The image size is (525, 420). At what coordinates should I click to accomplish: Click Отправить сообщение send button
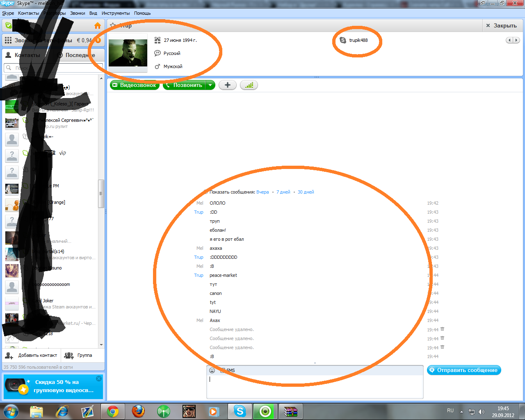point(464,370)
